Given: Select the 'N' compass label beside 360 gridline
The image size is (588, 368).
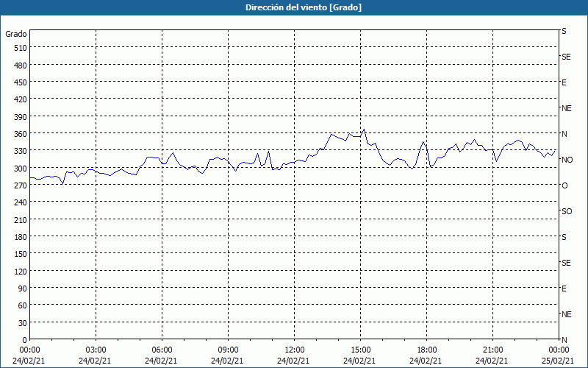Looking at the screenshot, I should tap(564, 134).
